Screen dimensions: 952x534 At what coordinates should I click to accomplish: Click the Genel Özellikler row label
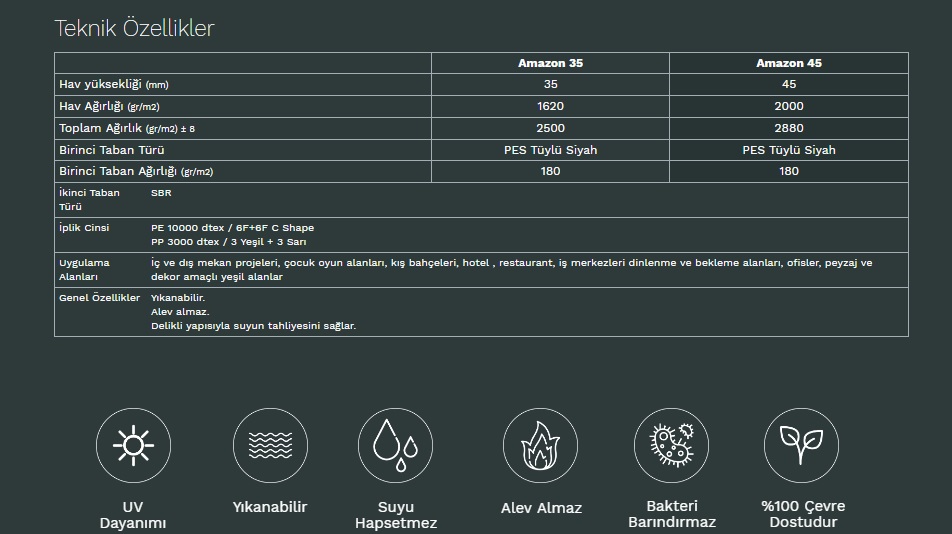pyautogui.click(x=99, y=298)
